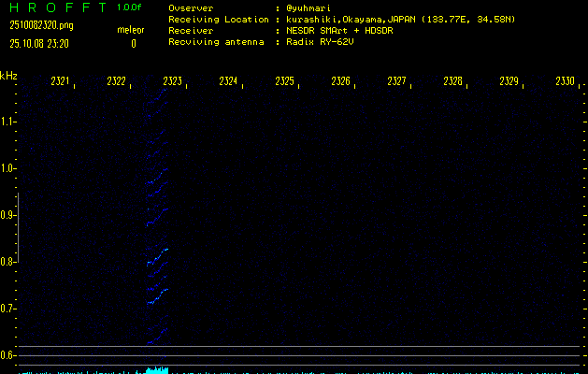The width and height of the screenshot is (588, 374).
Task: Select the 1.0 frequency axis label
Action: click(8, 168)
